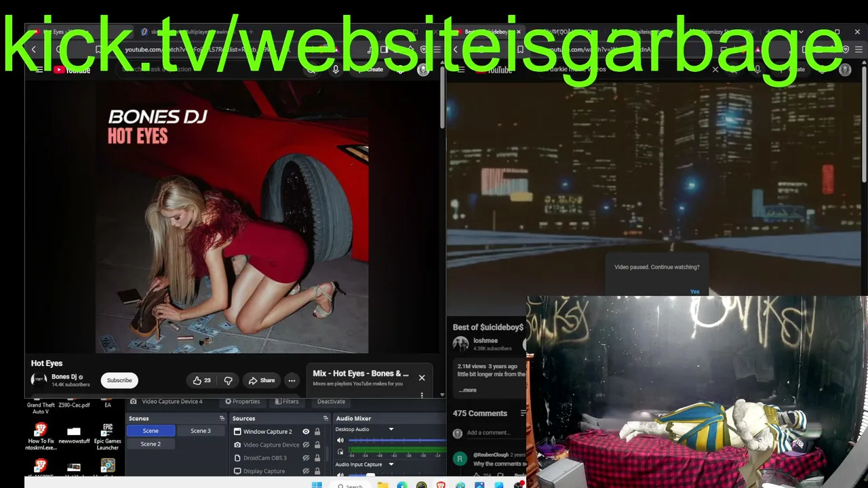This screenshot has height=488, width=868.
Task: Hide Window Capture 2 source
Action: click(x=306, y=432)
